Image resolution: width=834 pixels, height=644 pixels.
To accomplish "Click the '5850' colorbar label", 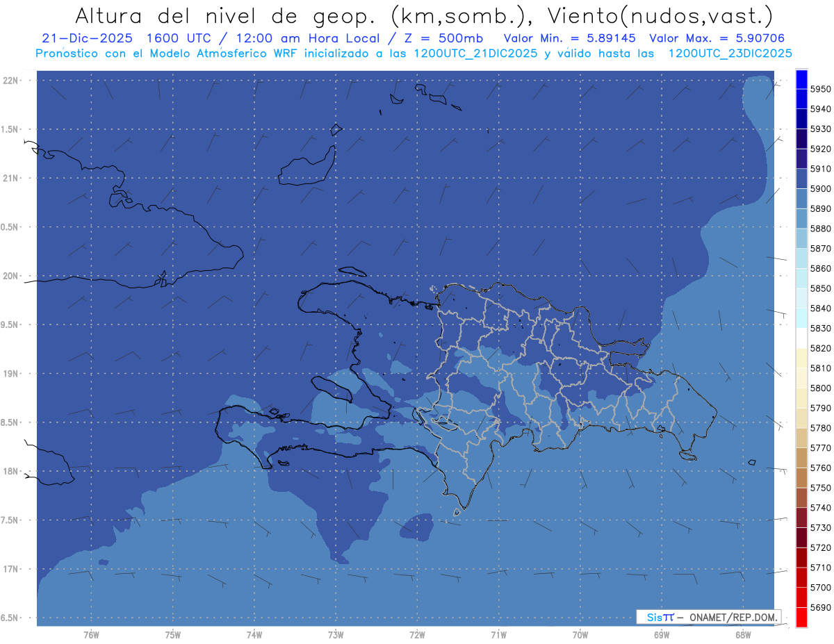I will 820,288.
